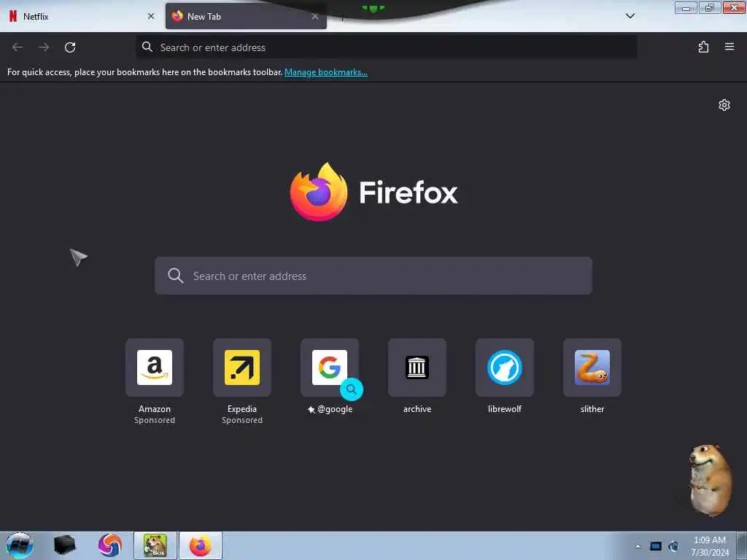Open the black box taskbar app

point(64,545)
